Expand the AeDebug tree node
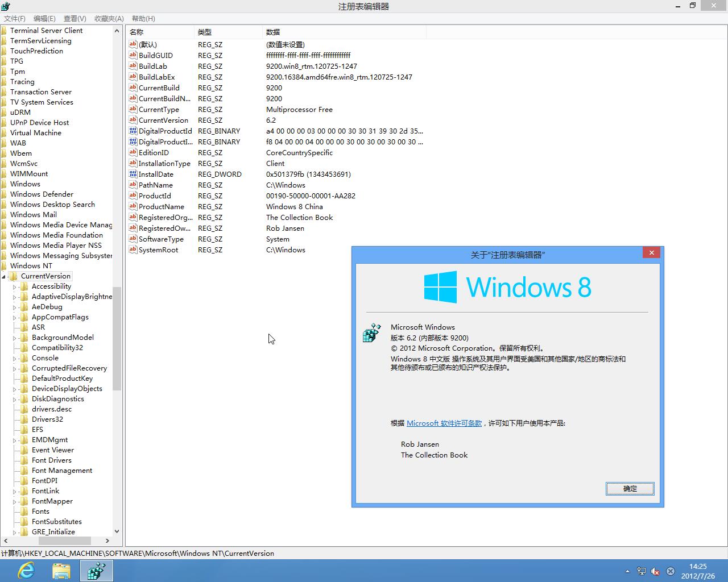Viewport: 728px width, 582px height. click(15, 307)
